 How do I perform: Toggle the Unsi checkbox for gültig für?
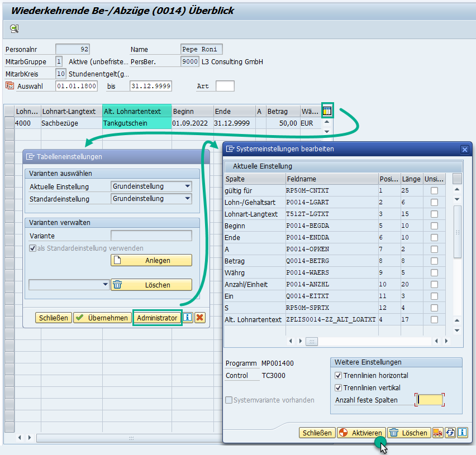(x=435, y=190)
